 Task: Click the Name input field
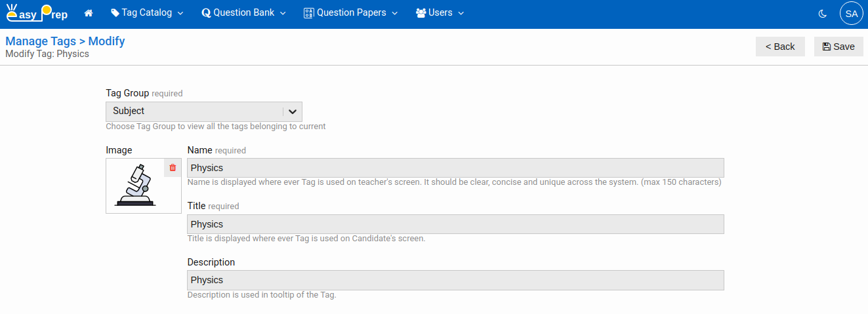(455, 168)
